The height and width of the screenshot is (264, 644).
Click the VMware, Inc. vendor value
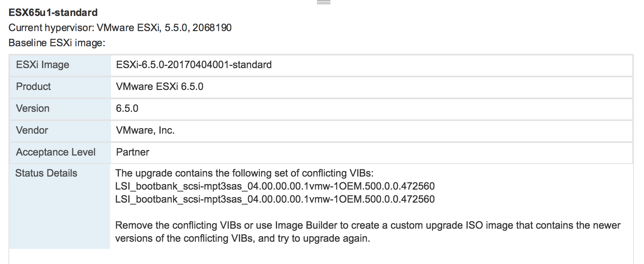(145, 130)
